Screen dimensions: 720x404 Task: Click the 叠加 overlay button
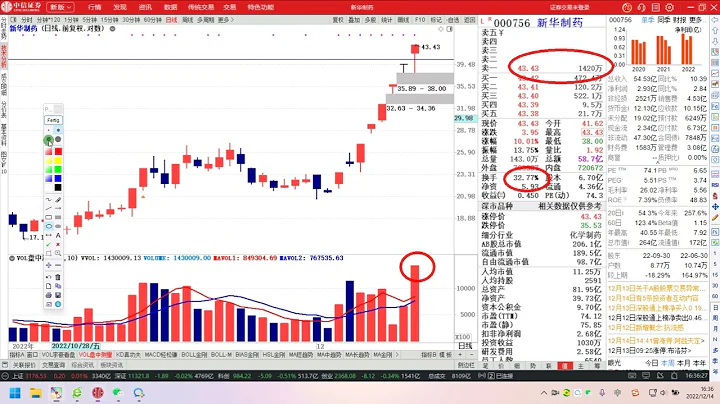pos(354,20)
